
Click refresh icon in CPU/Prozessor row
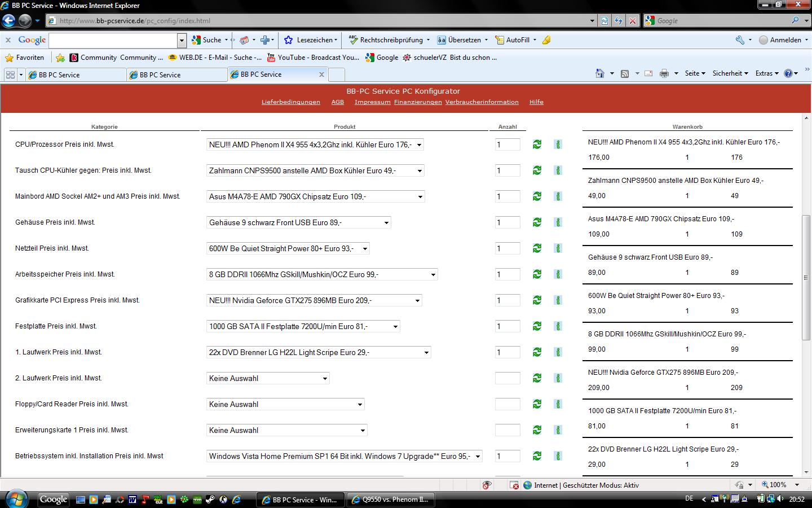[x=537, y=144]
